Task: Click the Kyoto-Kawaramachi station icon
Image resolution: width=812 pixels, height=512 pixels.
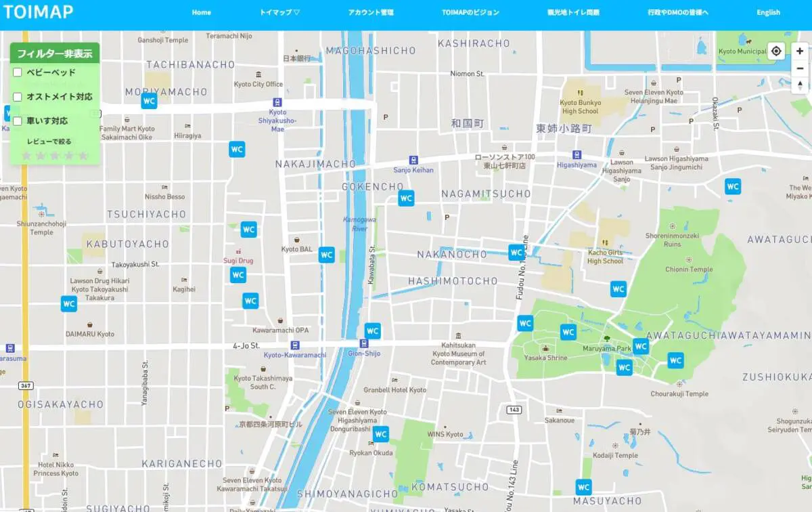Action: 294,345
